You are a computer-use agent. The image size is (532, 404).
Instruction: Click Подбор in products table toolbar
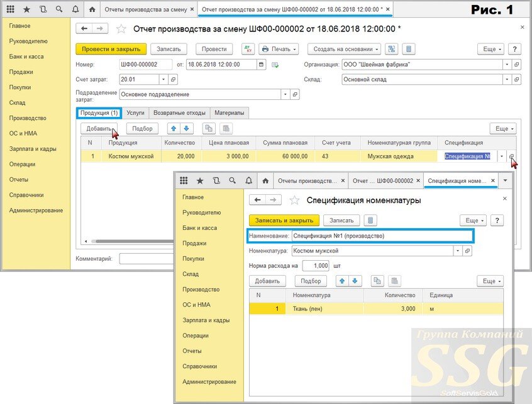142,128
